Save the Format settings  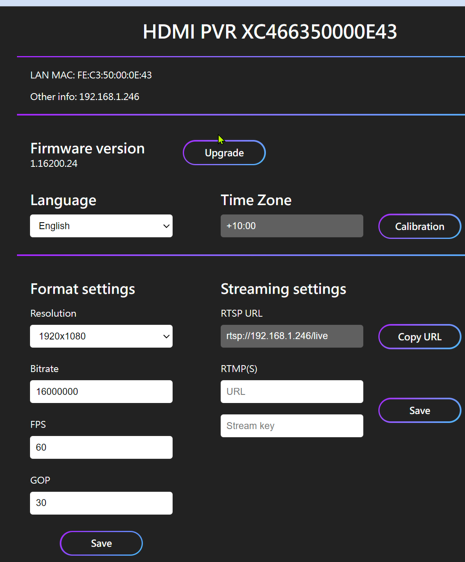[x=101, y=543]
